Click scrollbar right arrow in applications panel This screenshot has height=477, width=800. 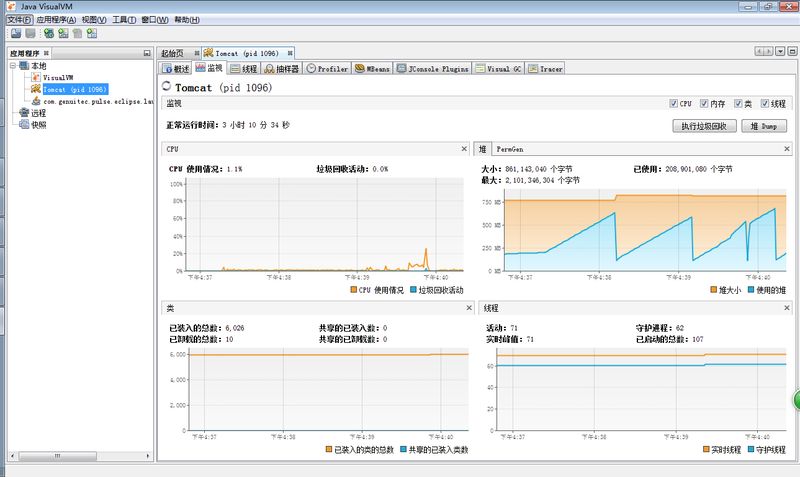(x=148, y=456)
